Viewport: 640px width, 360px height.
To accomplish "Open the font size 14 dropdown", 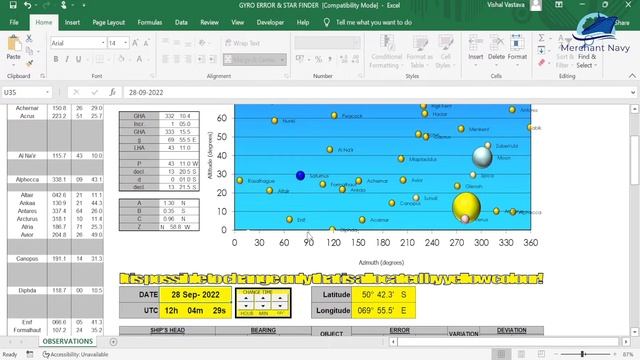I will click(x=125, y=43).
